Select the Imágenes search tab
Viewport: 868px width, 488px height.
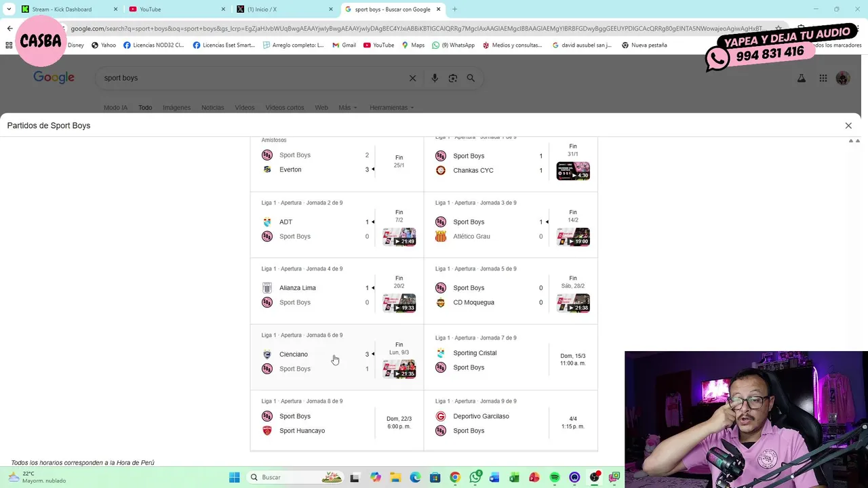176,108
